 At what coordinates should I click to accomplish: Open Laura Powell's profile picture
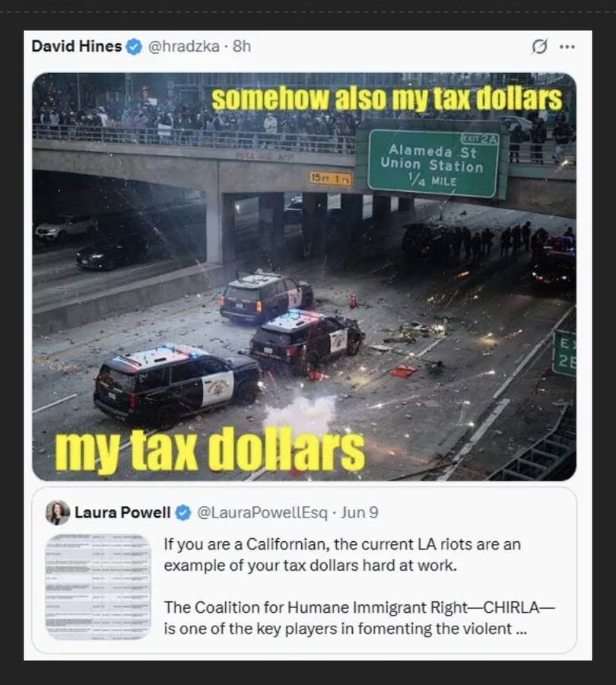point(58,512)
